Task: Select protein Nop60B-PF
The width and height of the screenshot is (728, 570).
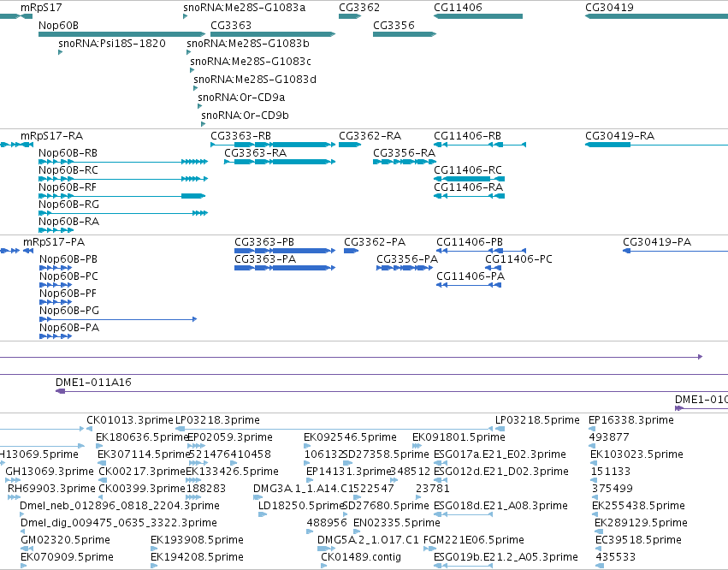Action: point(68,294)
